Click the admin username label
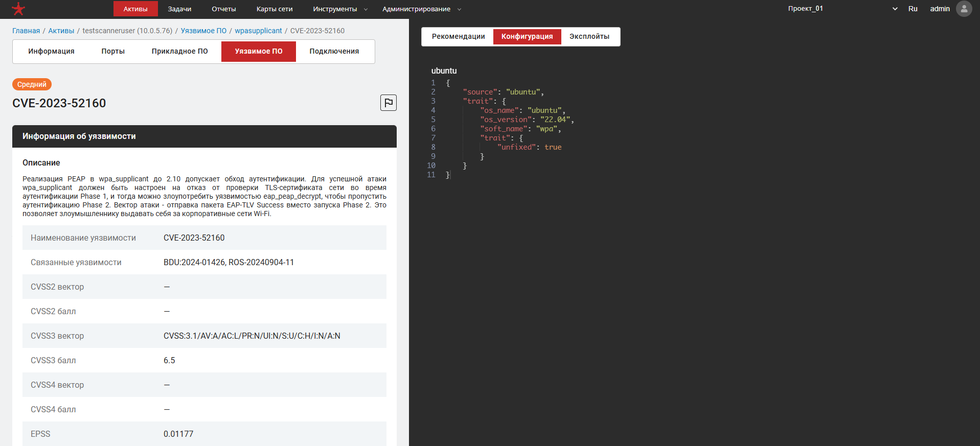Screen dimensions: 980x446 [940, 9]
